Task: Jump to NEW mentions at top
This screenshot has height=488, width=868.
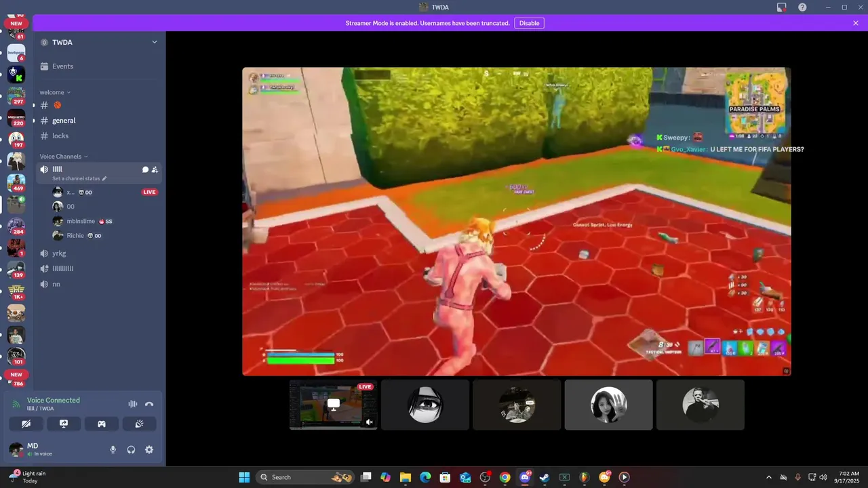Action: click(16, 23)
